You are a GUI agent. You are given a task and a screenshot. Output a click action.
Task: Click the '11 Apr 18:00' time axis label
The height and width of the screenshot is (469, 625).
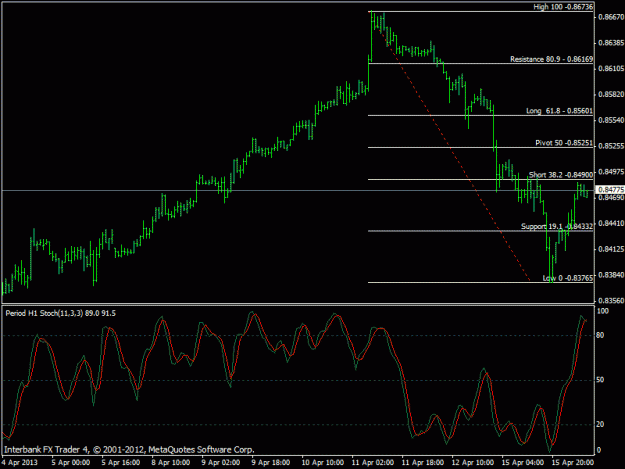point(423,462)
